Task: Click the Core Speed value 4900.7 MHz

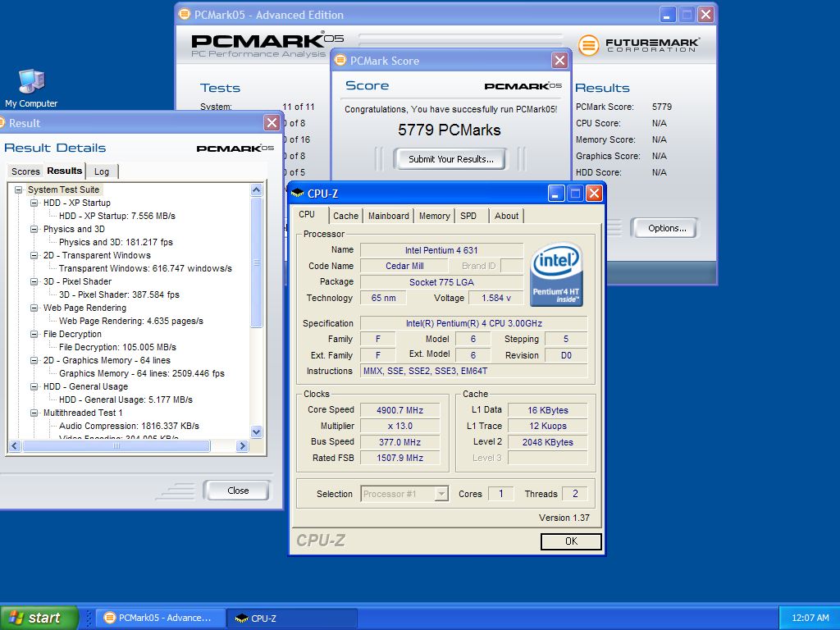Action: click(399, 410)
